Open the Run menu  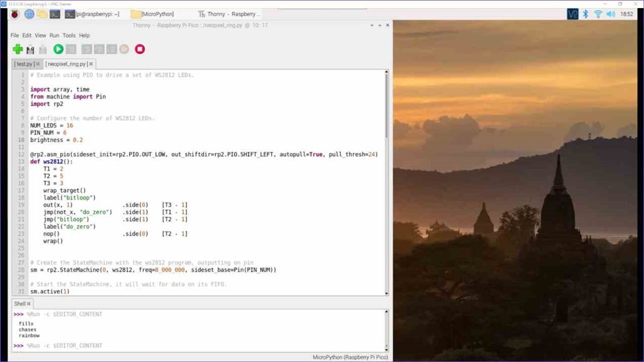click(55, 36)
